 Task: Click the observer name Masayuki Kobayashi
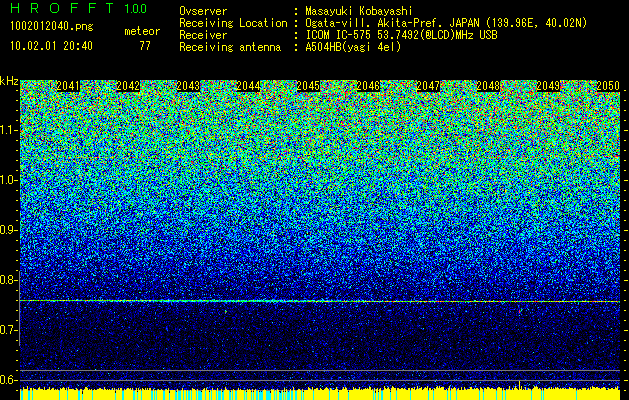pyautogui.click(x=359, y=12)
